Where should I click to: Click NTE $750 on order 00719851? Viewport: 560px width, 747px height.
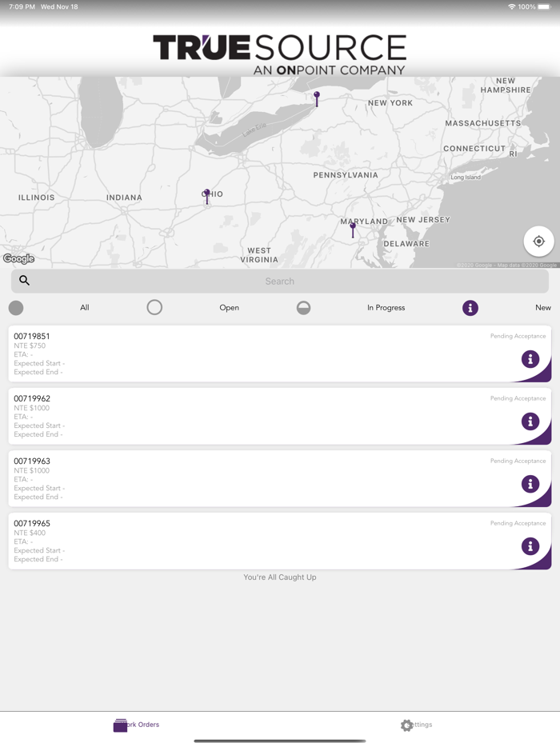point(30,346)
